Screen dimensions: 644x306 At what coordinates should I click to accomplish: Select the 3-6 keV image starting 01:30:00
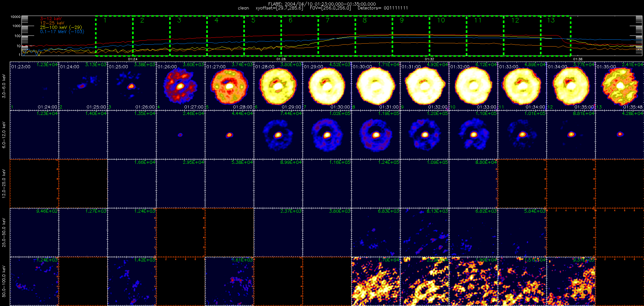376,86
